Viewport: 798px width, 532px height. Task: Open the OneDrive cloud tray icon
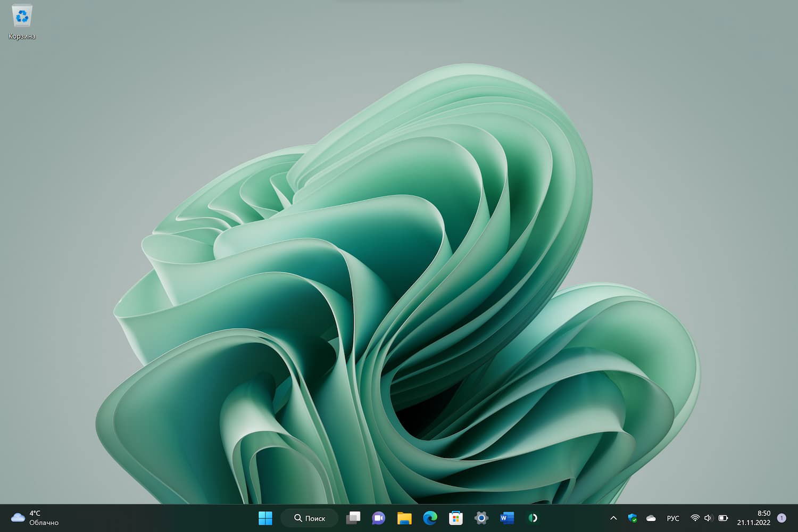coord(651,518)
